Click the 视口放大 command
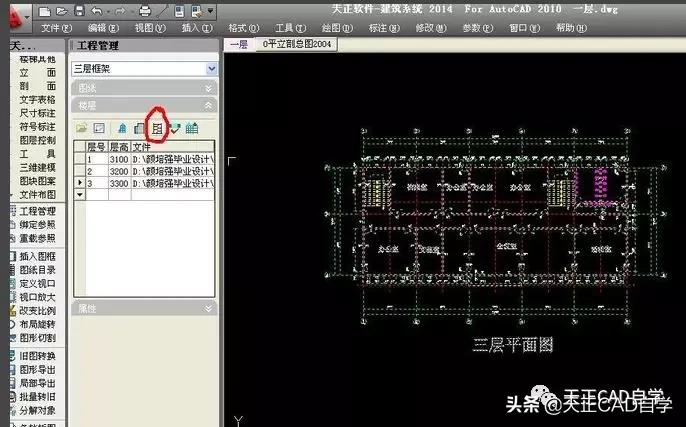Viewport: 686px width, 427px height. click(x=38, y=297)
